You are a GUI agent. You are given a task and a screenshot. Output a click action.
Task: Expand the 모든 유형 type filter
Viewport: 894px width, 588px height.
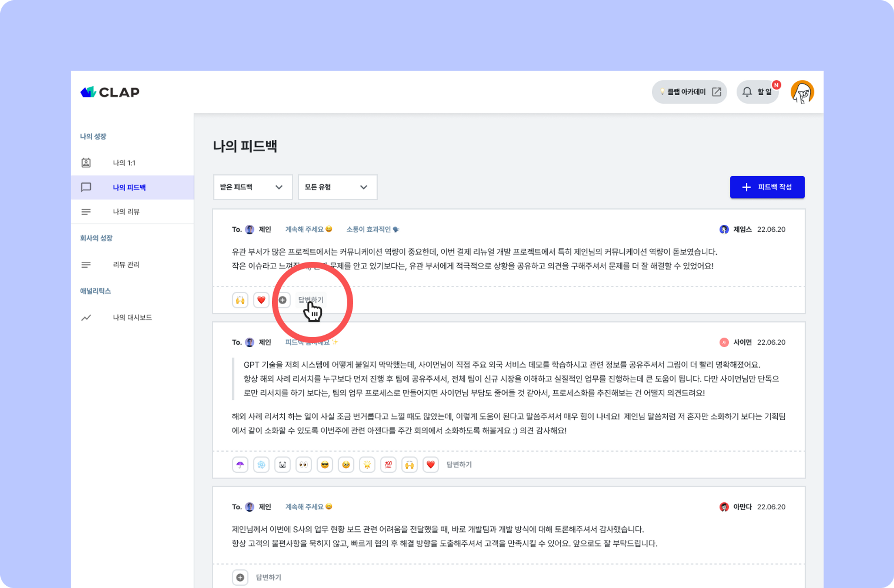pos(337,187)
